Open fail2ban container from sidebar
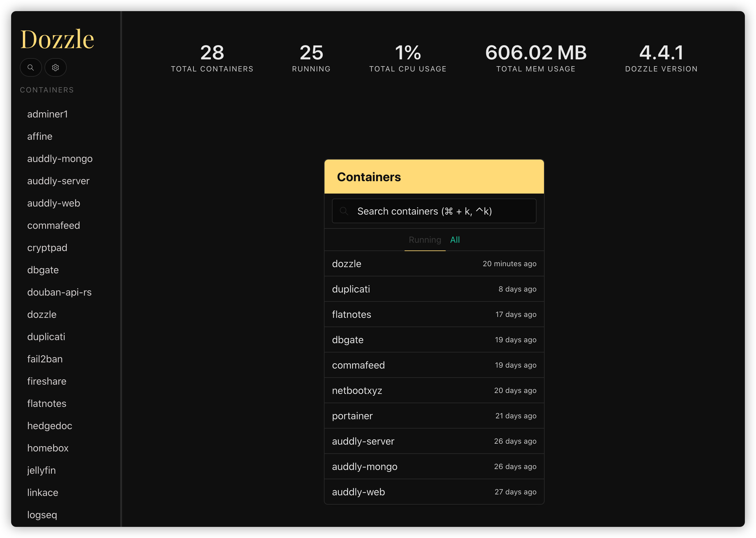Image resolution: width=756 pixels, height=538 pixels. point(45,359)
